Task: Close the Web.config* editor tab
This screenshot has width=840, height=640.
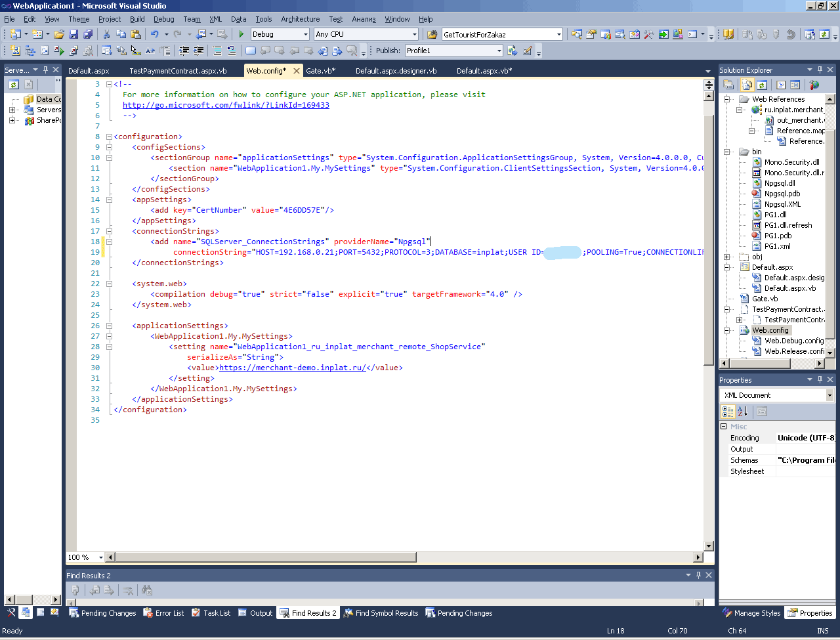Action: 297,70
